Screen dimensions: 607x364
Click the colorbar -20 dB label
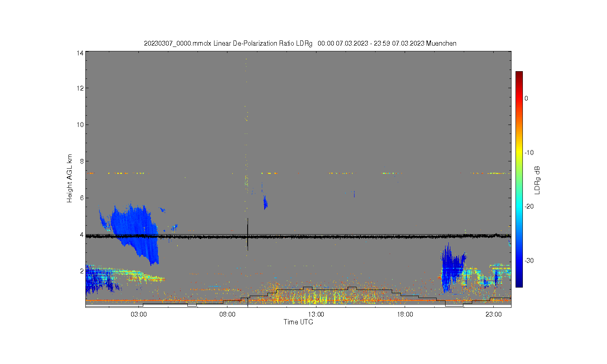pyautogui.click(x=529, y=206)
